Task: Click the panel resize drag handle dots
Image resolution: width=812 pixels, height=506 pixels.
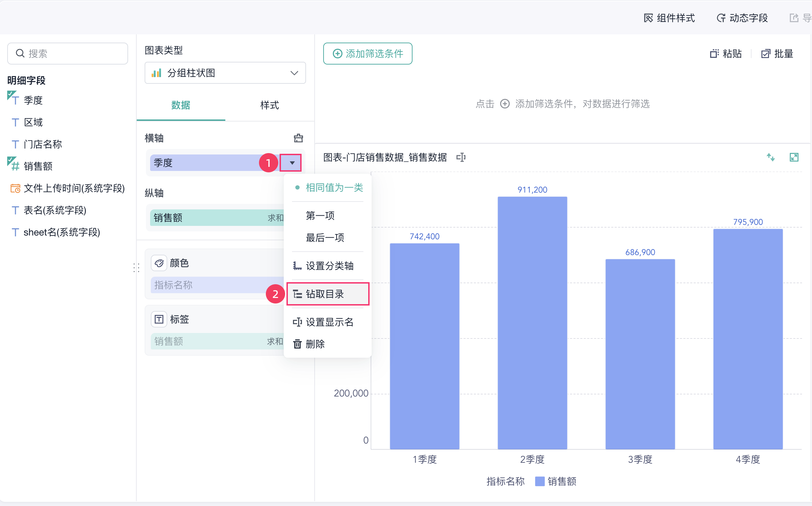Action: [x=136, y=268]
